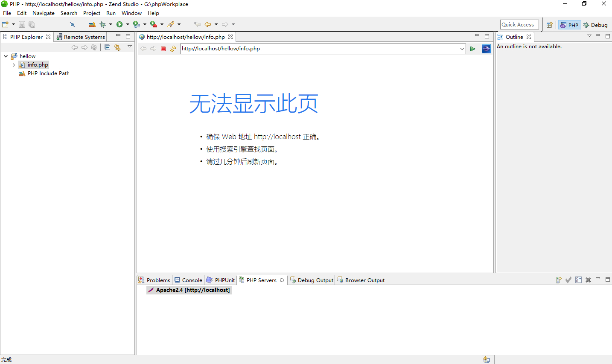
Task: Click the green Run button in the toolbar
Action: pos(119,24)
